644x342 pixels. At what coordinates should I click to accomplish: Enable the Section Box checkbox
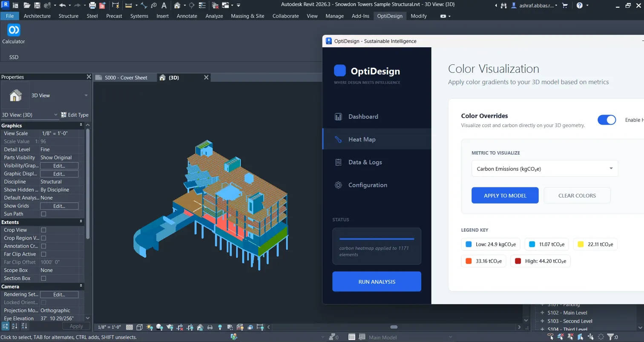(43, 279)
